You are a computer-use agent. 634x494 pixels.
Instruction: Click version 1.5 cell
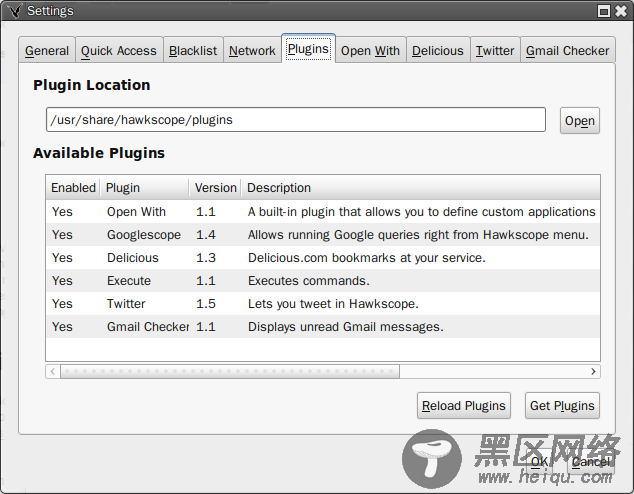pos(206,304)
